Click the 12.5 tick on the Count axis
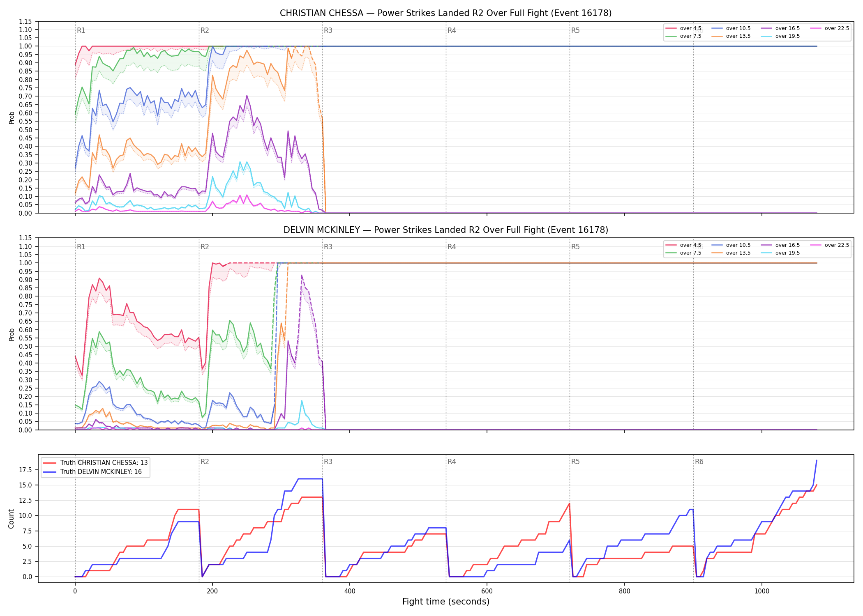The image size is (863, 616). tap(25, 500)
